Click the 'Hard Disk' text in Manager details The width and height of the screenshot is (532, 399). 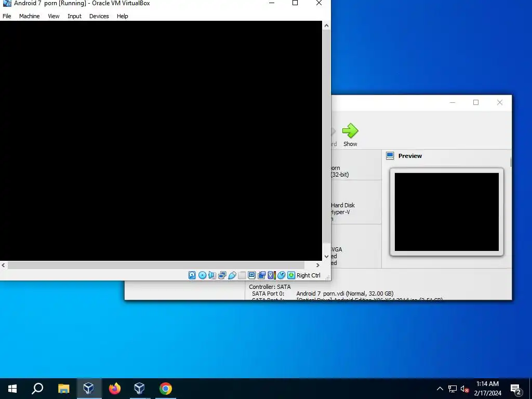(x=343, y=205)
